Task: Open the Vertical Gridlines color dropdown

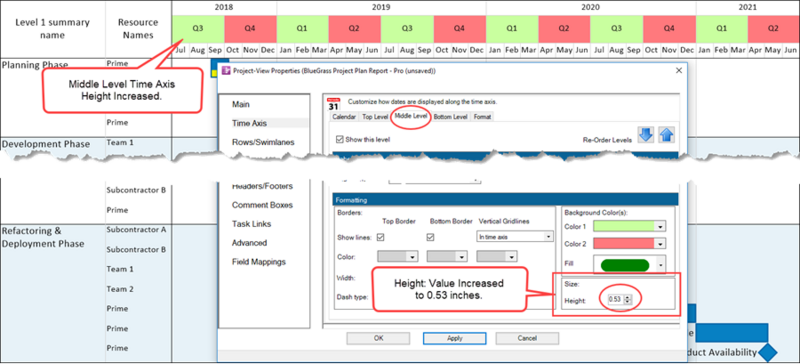Action: pos(496,256)
